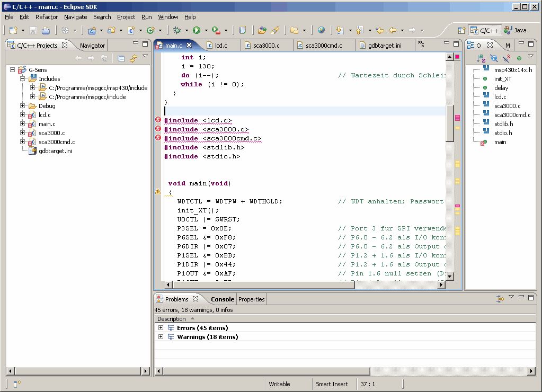Image resolution: width=542 pixels, height=392 pixels.
Task: Switch to the Console tab
Action: point(222,299)
